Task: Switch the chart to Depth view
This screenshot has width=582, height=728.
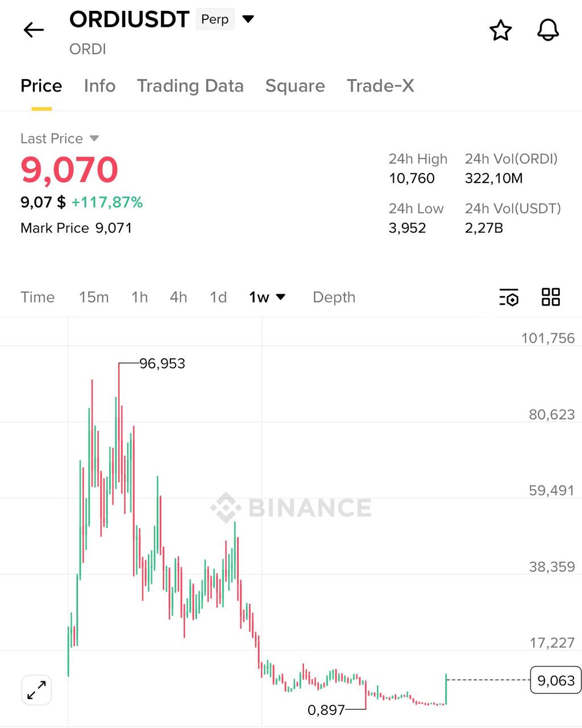Action: [x=334, y=297]
